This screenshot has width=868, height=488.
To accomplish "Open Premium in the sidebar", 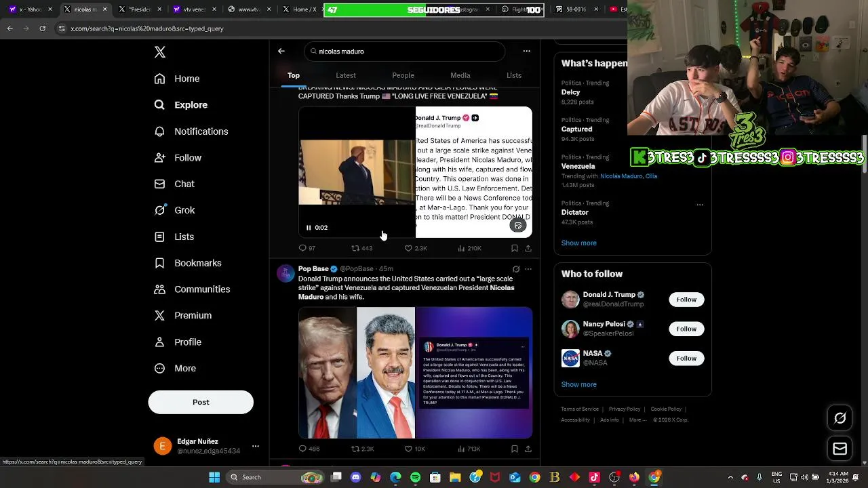I will 183,315.
